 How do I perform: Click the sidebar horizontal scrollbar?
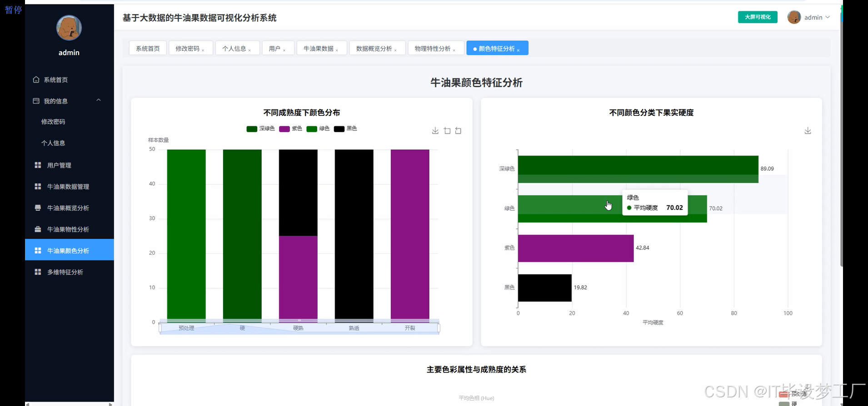pyautogui.click(x=69, y=404)
